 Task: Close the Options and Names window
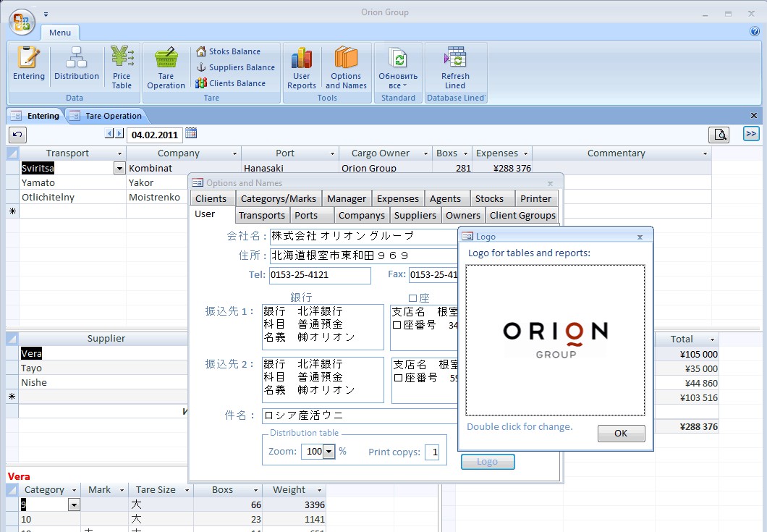pos(551,184)
